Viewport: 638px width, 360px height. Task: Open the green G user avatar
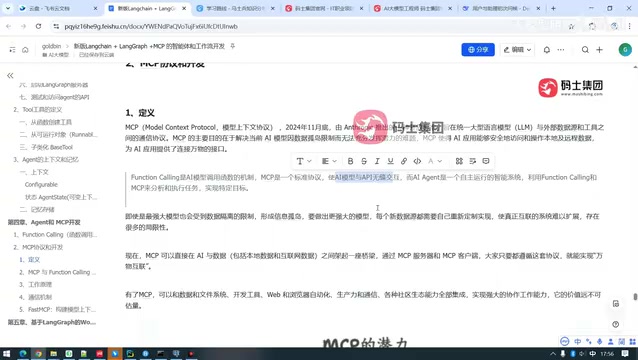coord(625,50)
